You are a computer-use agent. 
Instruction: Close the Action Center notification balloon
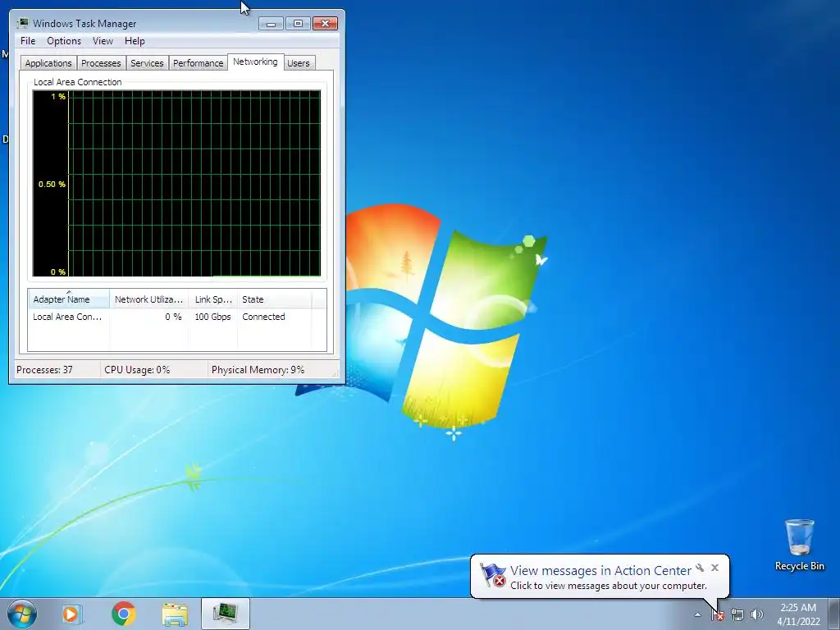(714, 568)
